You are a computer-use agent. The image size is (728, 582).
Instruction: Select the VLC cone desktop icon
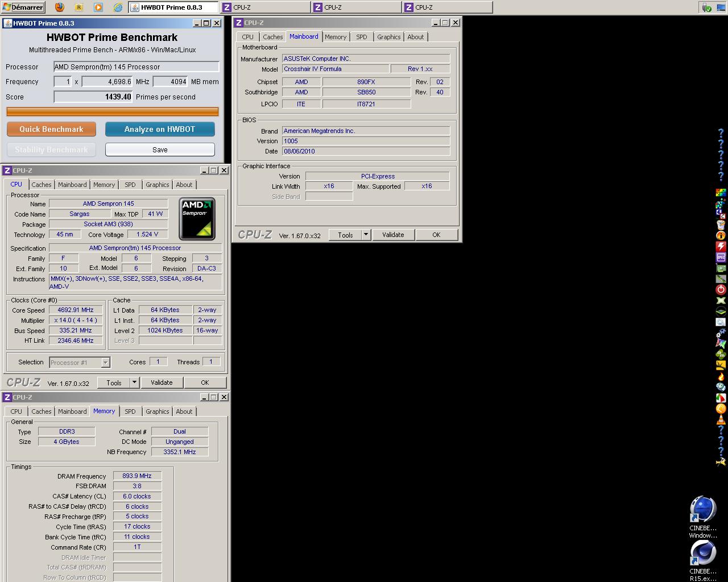721,419
